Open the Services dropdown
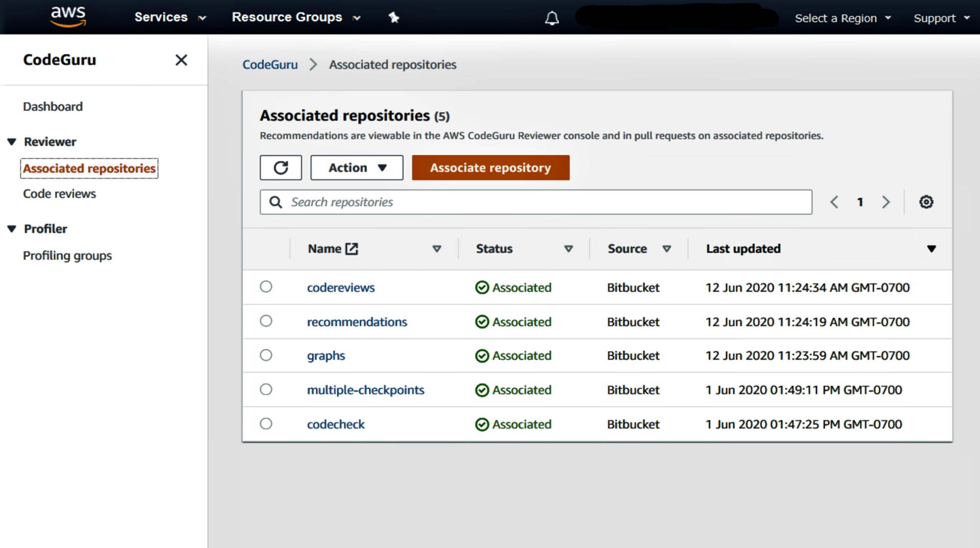This screenshot has width=980, height=548. 170,17
